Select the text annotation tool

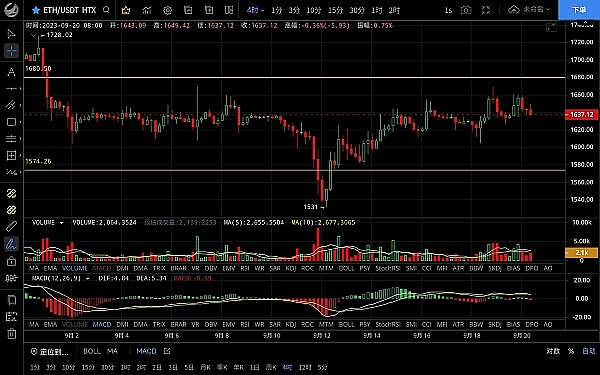click(x=11, y=72)
